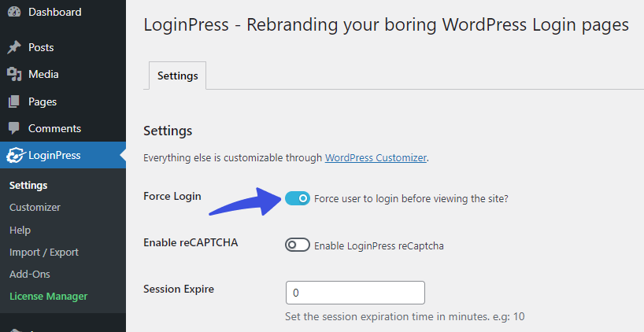This screenshot has height=332, width=644.
Task: Open the WordPress Customizer link
Action: point(376,157)
